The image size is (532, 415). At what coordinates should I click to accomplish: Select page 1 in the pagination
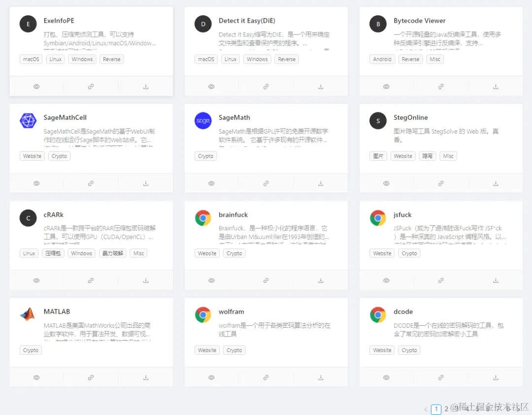(435, 409)
